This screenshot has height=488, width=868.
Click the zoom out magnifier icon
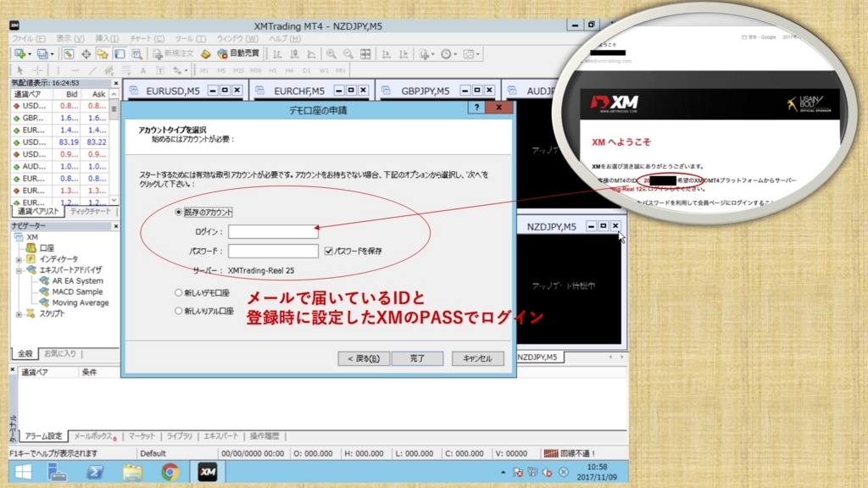tap(348, 53)
